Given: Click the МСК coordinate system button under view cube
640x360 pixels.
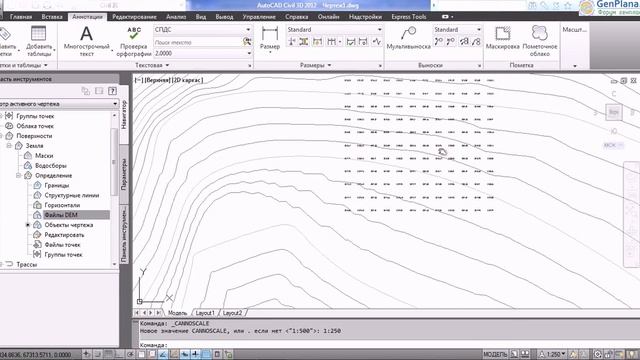Looking at the screenshot, I should point(613,145).
